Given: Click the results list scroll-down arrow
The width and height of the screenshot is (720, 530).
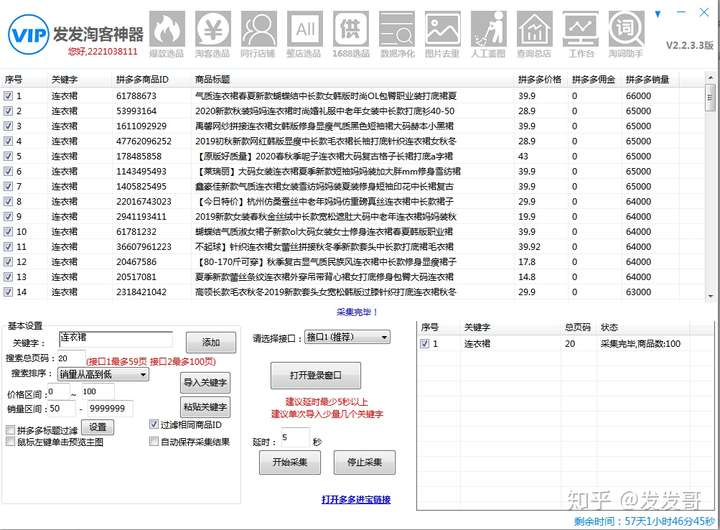Looking at the screenshot, I should 710,296.
